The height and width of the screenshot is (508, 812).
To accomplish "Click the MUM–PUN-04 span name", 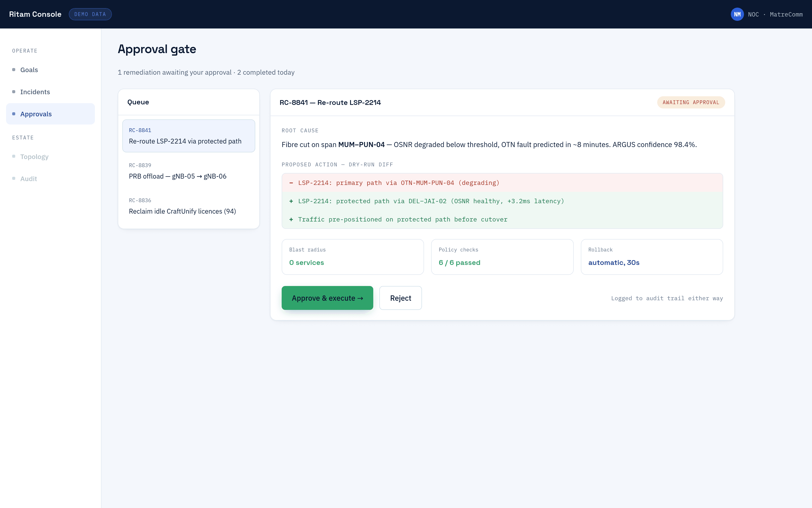I will (361, 145).
